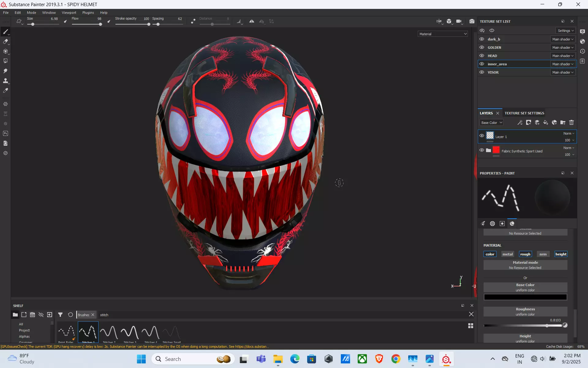The image size is (588, 368).
Task: Open the Edit menu
Action: tap(18, 13)
